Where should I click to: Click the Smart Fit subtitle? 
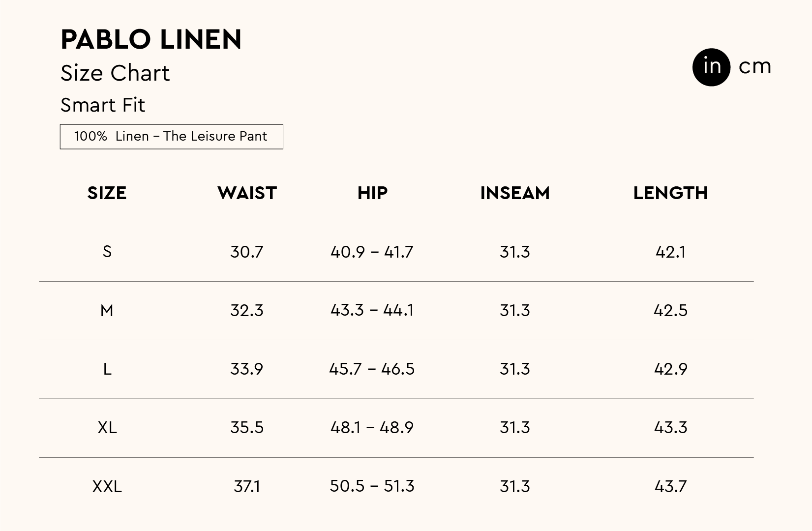click(103, 105)
